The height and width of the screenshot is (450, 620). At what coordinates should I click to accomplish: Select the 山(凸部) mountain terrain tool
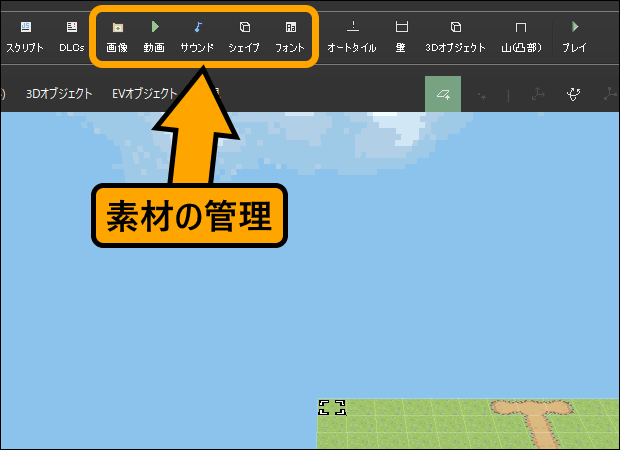pyautogui.click(x=520, y=35)
